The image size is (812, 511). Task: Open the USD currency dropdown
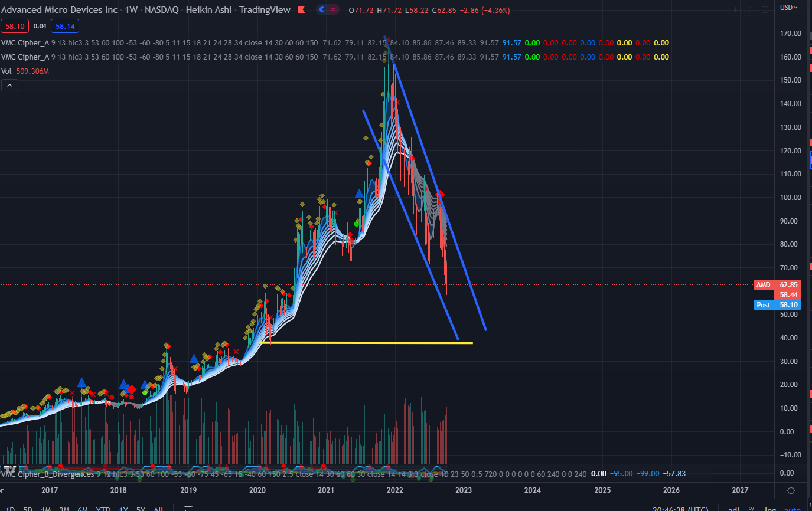tap(790, 7)
